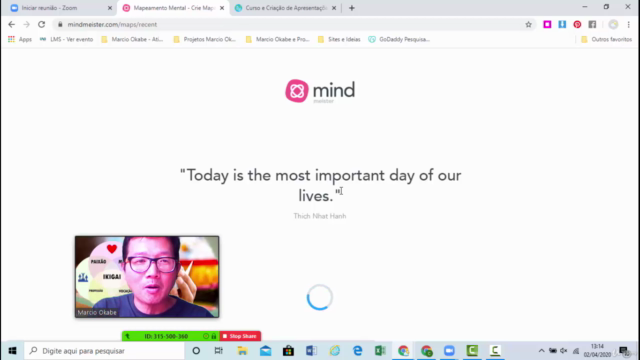Screen dimensions: 640x360
Task: Open Chrome three-dot menu
Action: [629, 24]
